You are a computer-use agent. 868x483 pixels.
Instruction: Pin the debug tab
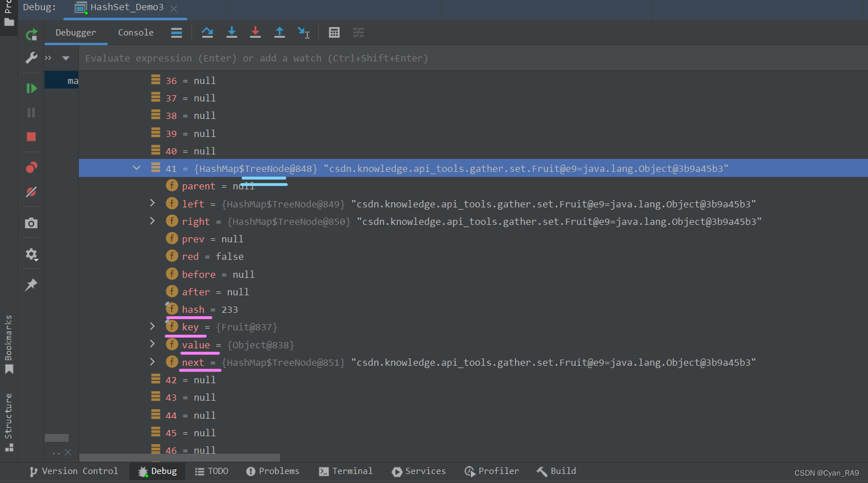point(32,285)
